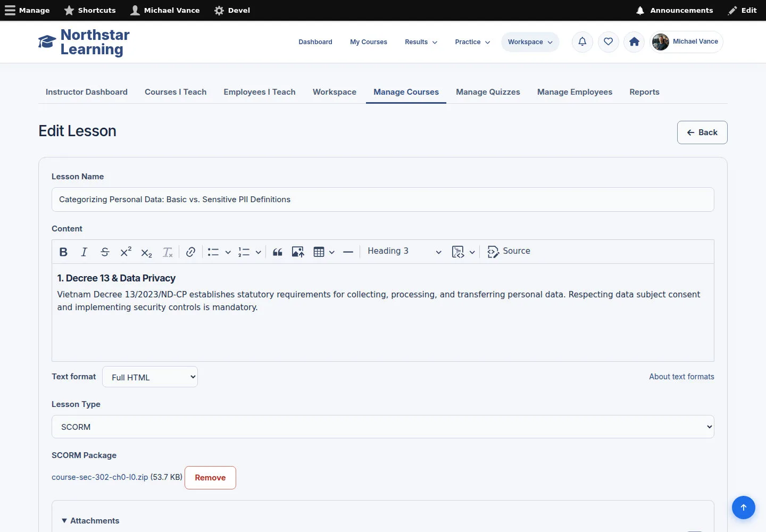Image resolution: width=766 pixels, height=532 pixels.
Task: Open the Lesson Type SCORM dropdown
Action: point(383,427)
